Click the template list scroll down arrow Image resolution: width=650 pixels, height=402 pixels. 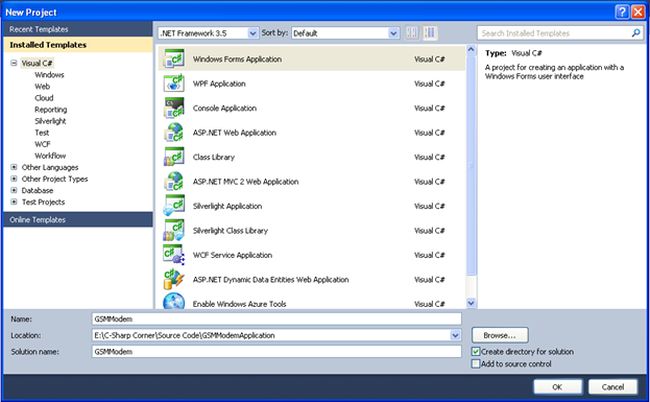coord(471,303)
